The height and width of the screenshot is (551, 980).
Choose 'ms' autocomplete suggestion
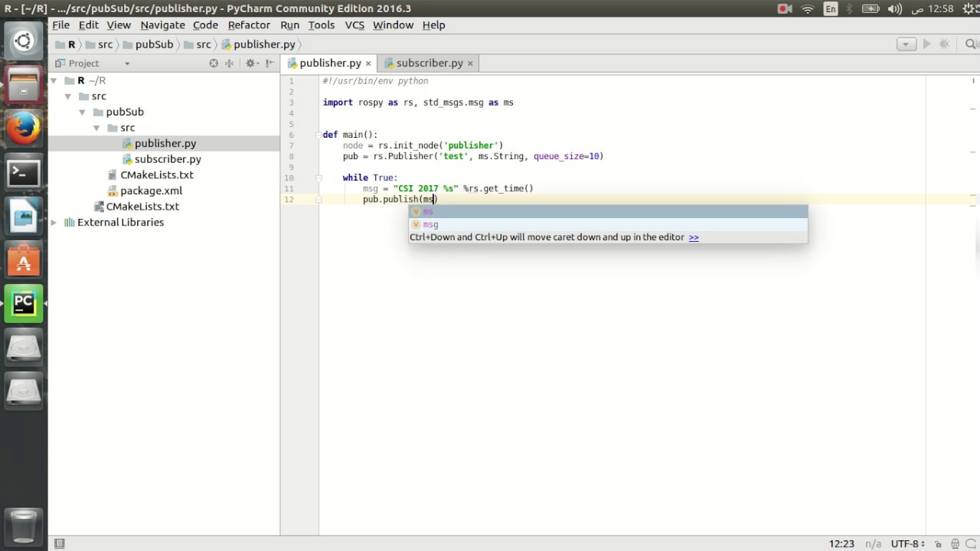click(x=608, y=212)
